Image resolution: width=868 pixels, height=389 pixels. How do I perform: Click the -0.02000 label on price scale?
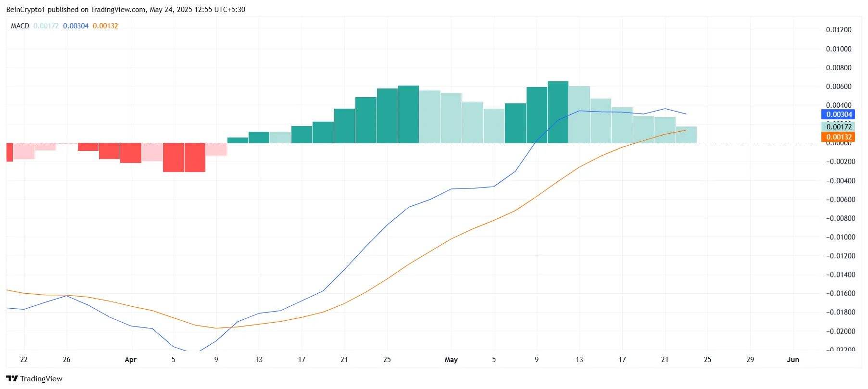click(841, 331)
